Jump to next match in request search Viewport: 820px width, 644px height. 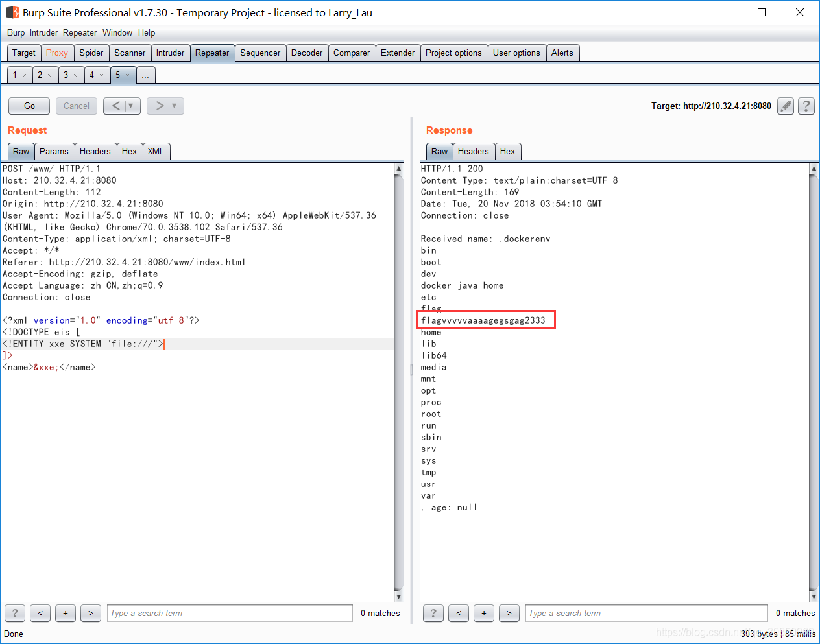tap(91, 613)
